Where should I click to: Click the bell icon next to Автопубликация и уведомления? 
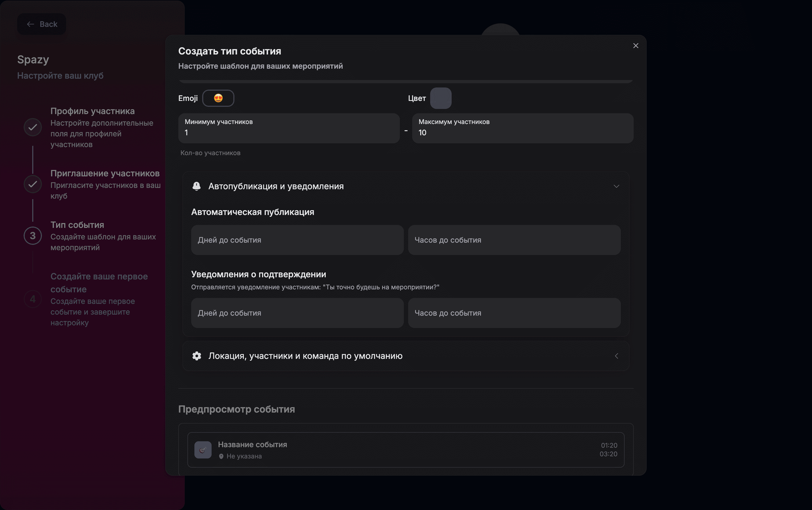197,186
